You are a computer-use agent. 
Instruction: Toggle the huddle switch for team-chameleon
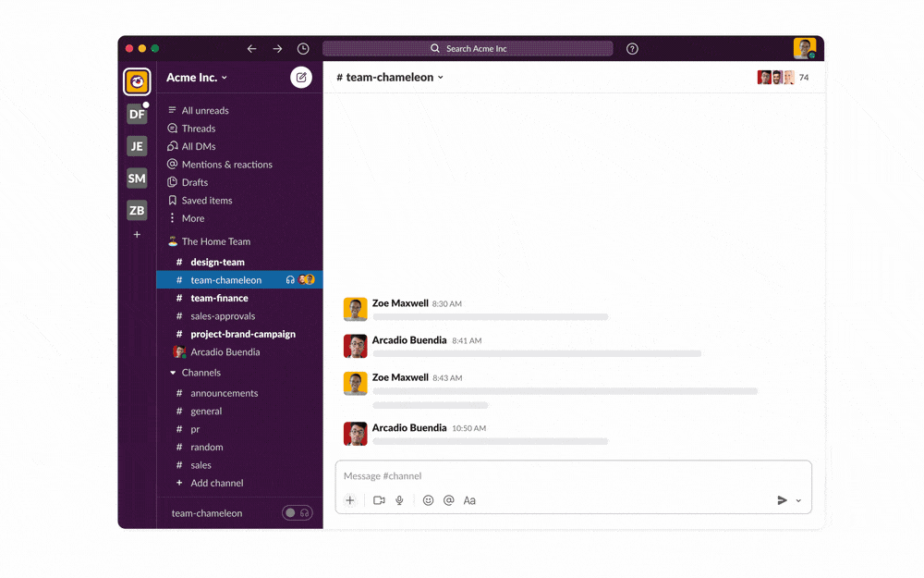pyautogui.click(x=297, y=513)
